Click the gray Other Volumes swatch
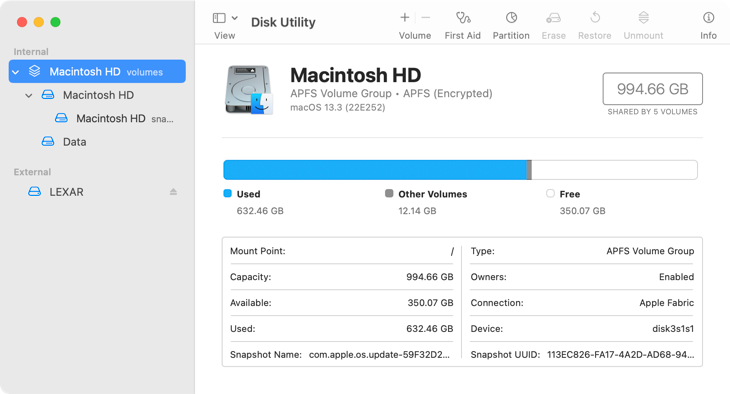The height and width of the screenshot is (394, 730). 389,193
